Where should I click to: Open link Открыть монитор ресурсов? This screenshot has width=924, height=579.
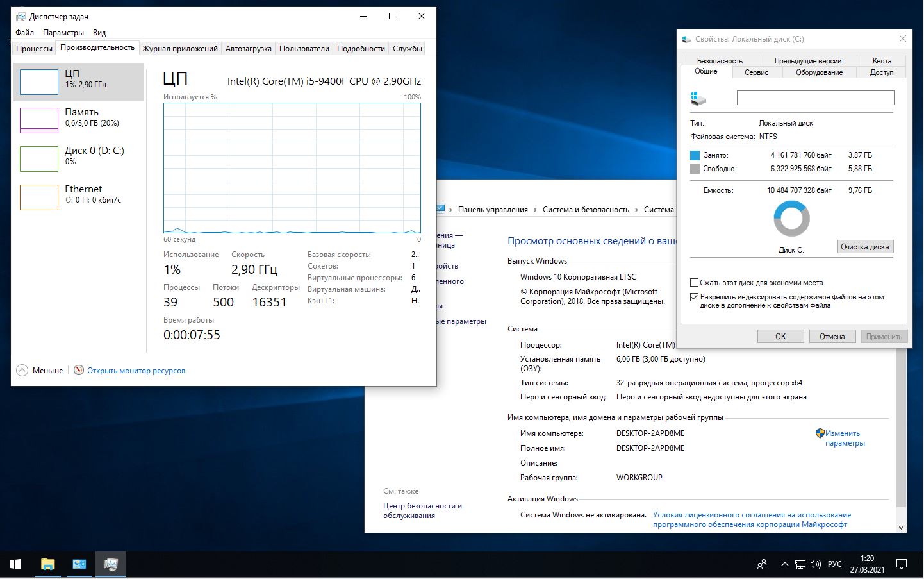click(x=136, y=371)
